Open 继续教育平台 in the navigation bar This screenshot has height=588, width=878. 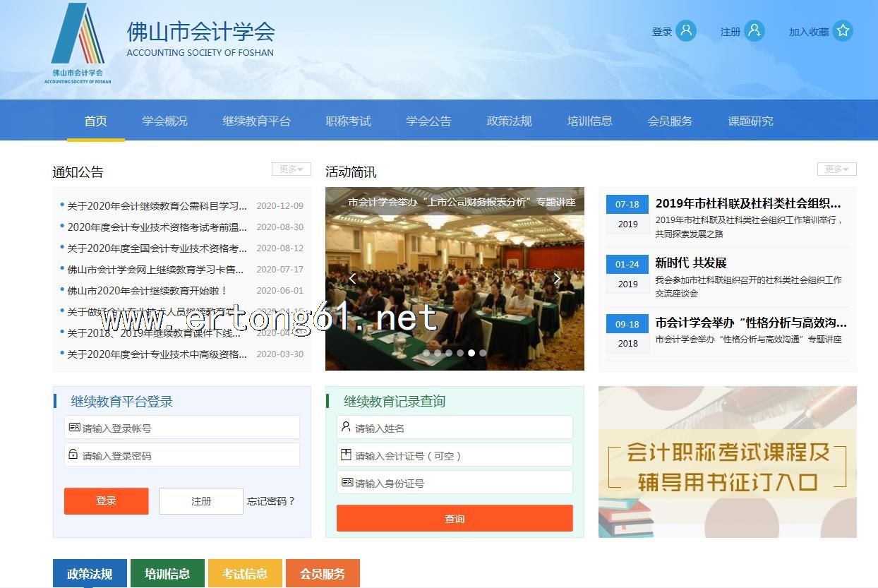256,121
